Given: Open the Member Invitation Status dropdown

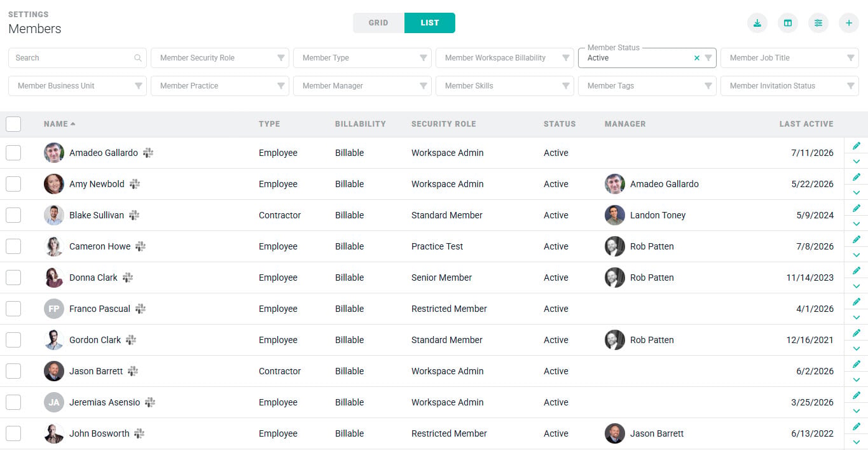Looking at the screenshot, I should [790, 86].
